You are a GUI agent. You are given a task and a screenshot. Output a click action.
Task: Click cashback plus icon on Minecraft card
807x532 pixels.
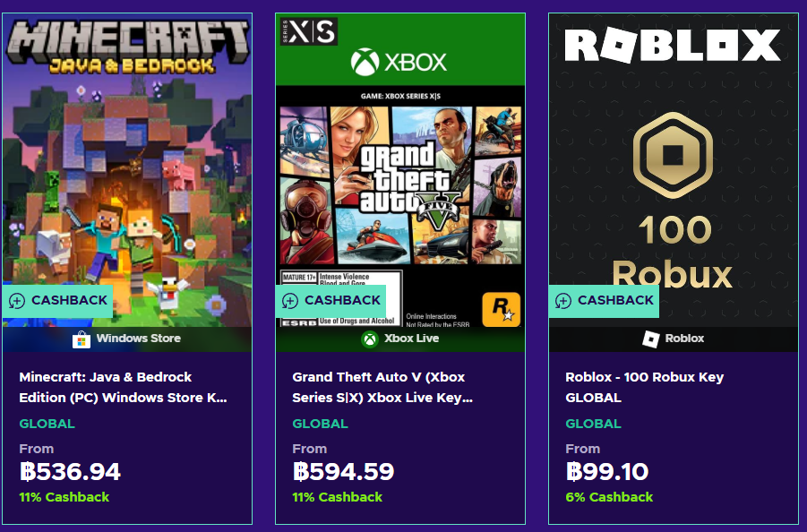click(17, 301)
